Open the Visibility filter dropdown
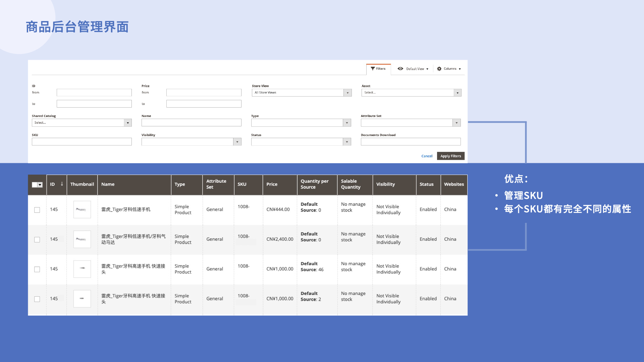The image size is (644, 362). (x=192, y=142)
